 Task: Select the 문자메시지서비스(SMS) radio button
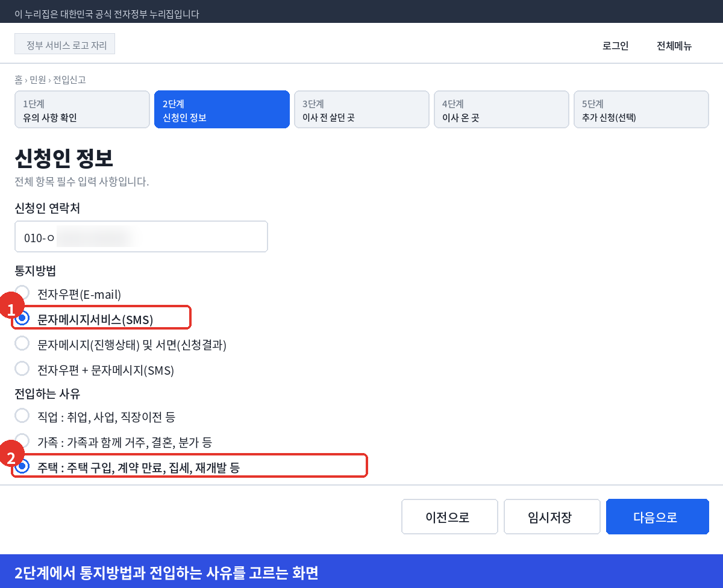22,318
